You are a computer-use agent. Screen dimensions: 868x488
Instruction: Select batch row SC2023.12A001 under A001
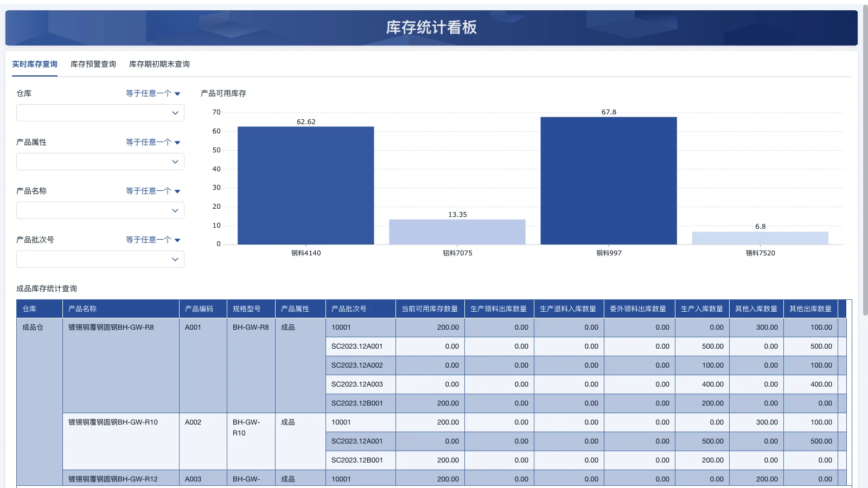(357, 346)
